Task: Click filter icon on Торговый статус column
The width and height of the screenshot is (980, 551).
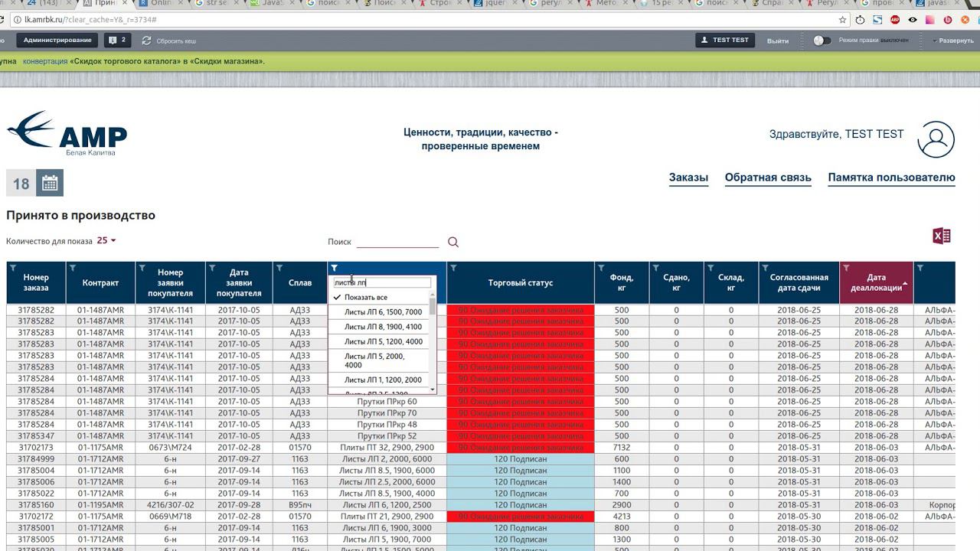Action: (x=453, y=268)
